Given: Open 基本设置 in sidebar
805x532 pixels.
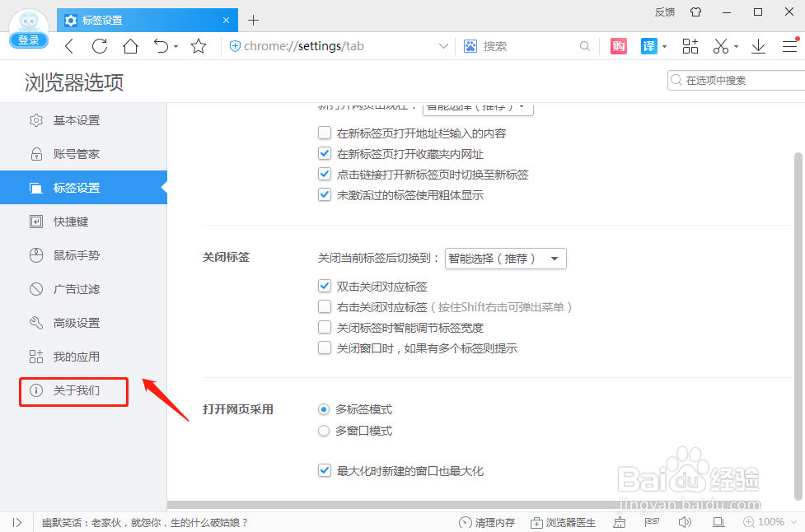Looking at the screenshot, I should [x=84, y=120].
